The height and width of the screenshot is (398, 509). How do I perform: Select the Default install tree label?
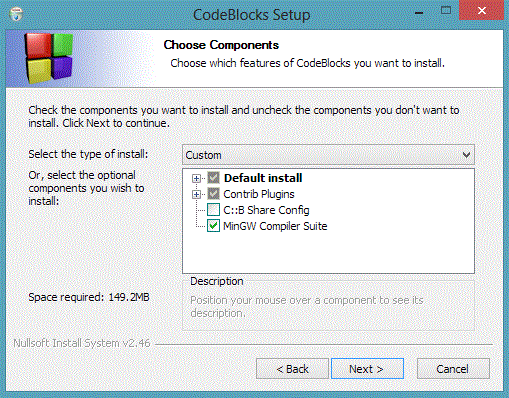coord(263,178)
